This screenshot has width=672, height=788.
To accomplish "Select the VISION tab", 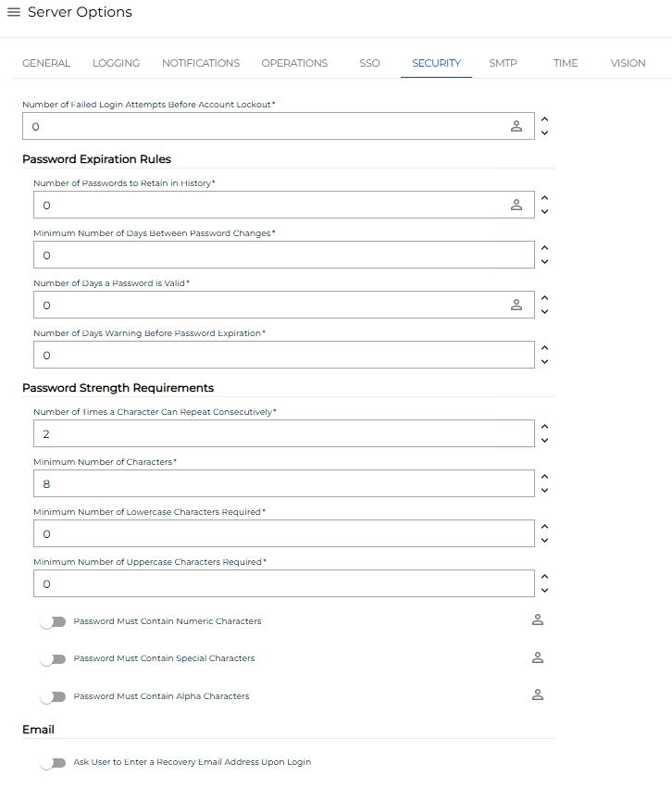I will click(628, 63).
